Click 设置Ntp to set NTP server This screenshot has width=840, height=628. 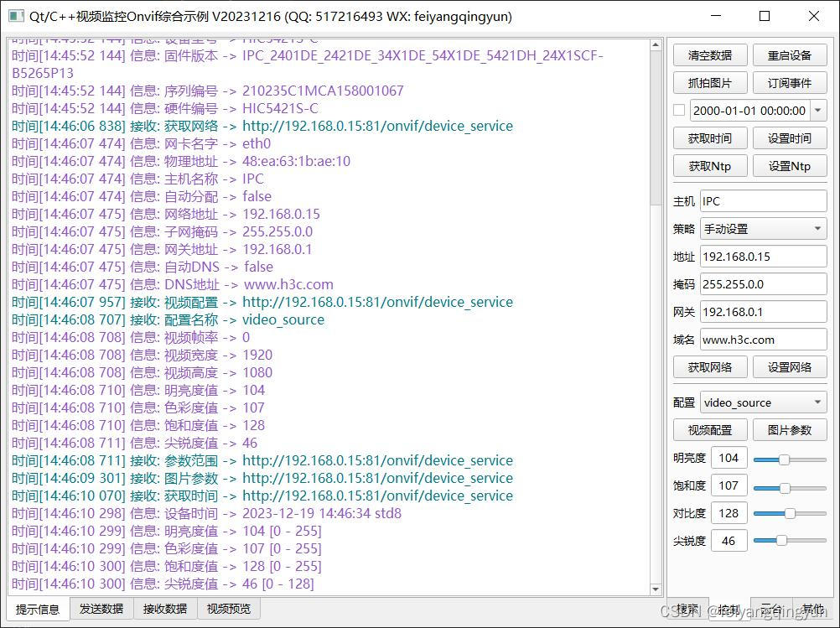[x=790, y=165]
